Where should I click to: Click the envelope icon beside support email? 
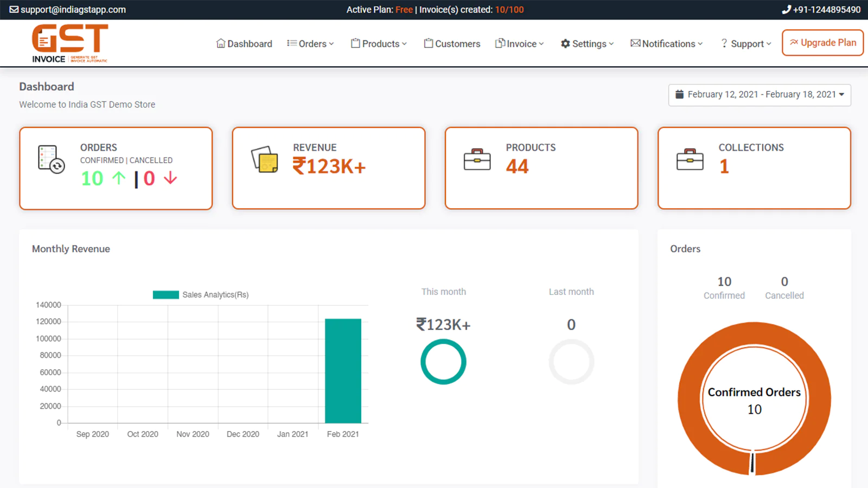tap(14, 10)
